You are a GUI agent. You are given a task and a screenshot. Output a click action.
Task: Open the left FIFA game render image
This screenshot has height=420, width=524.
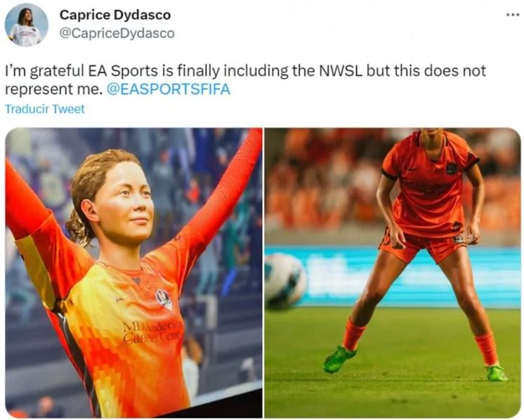tap(133, 273)
